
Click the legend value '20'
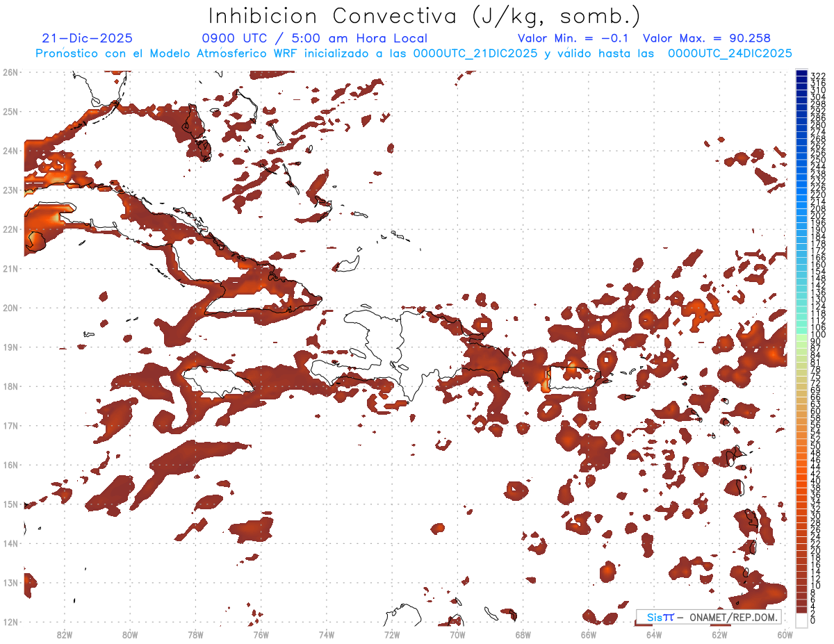[x=816, y=550]
